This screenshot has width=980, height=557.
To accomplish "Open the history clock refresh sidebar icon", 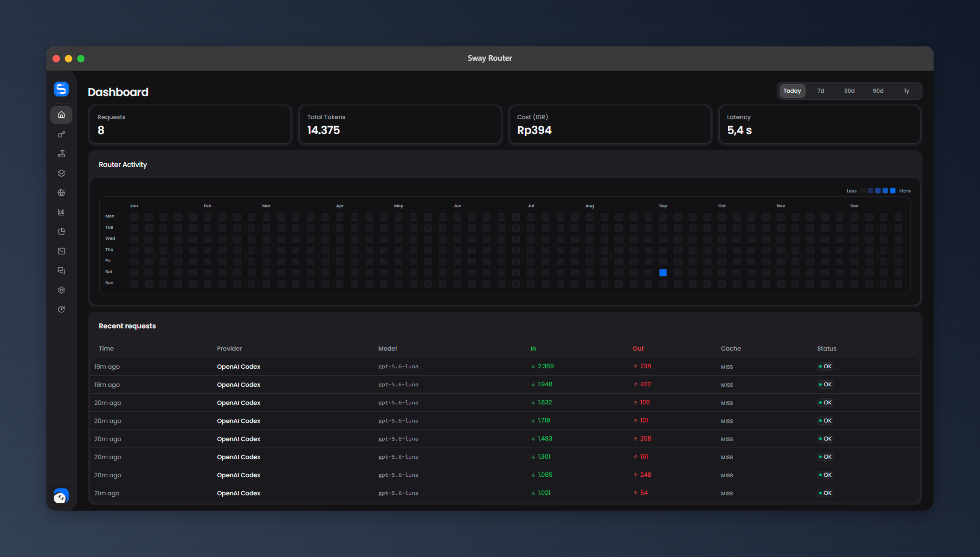I will 61,309.
